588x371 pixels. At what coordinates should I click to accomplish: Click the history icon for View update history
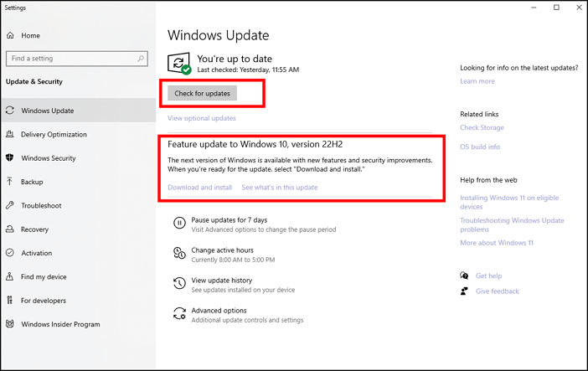pyautogui.click(x=179, y=283)
